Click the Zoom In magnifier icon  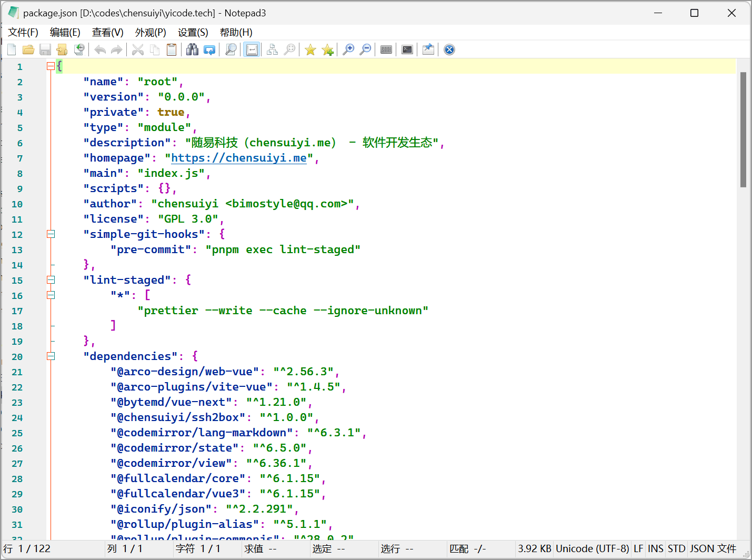click(x=348, y=49)
